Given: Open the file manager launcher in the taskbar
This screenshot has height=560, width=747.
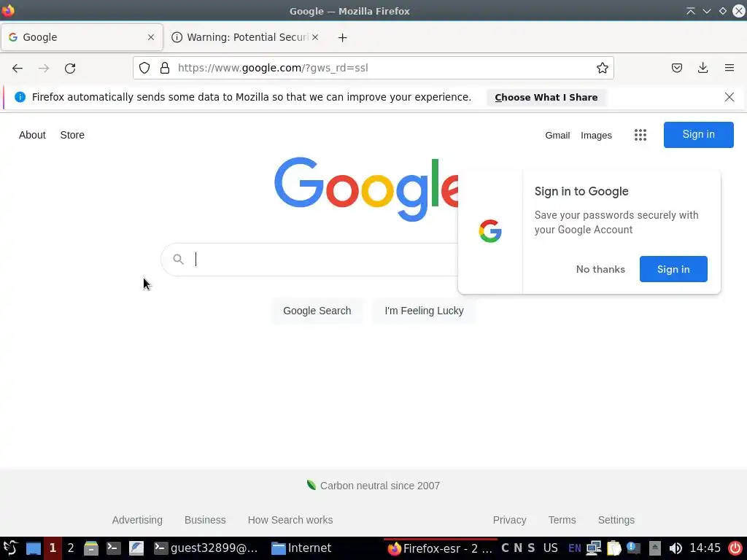Looking at the screenshot, I should (x=91, y=548).
